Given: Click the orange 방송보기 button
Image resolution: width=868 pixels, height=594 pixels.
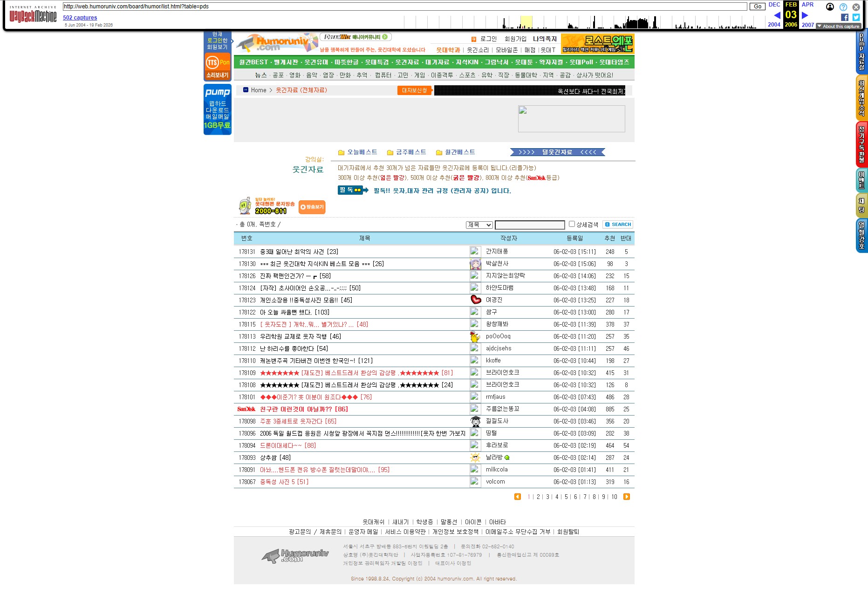Looking at the screenshot, I should point(312,207).
